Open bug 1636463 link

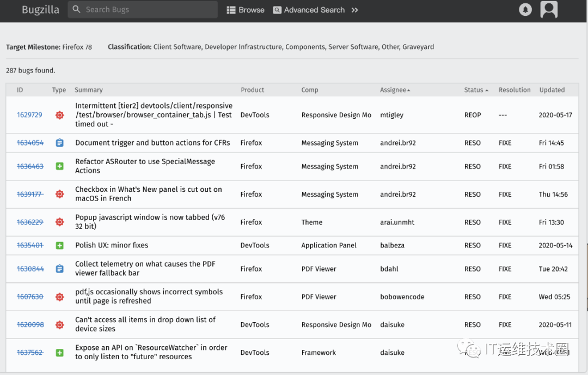point(30,166)
